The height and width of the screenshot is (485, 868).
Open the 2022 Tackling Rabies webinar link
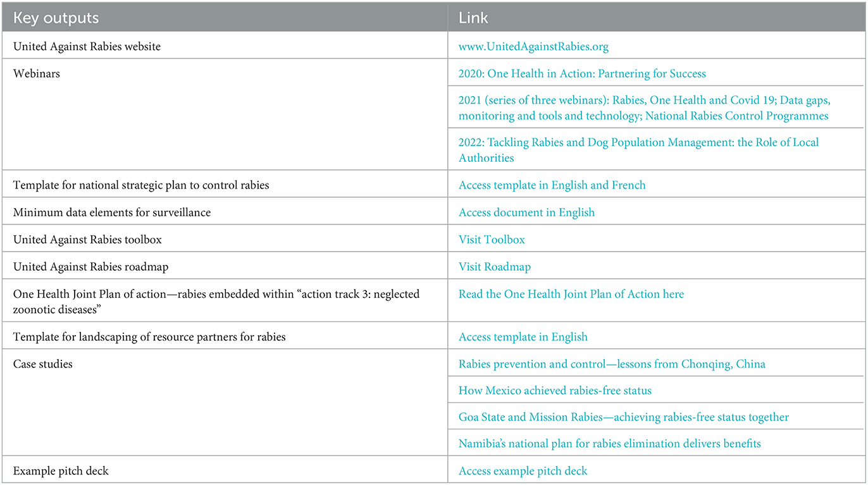(638, 150)
